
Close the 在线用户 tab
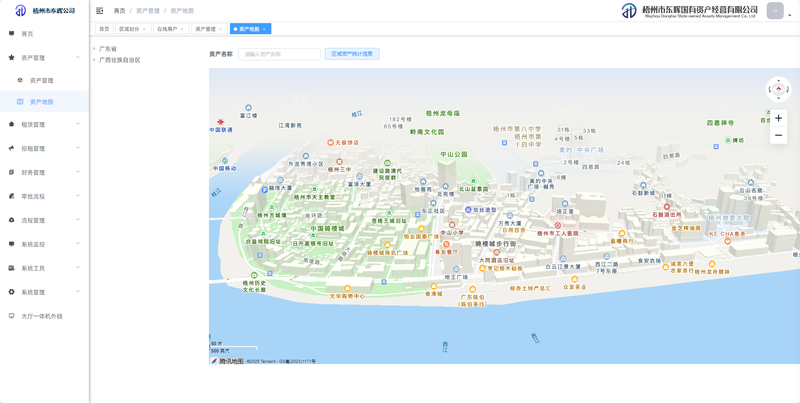182,29
